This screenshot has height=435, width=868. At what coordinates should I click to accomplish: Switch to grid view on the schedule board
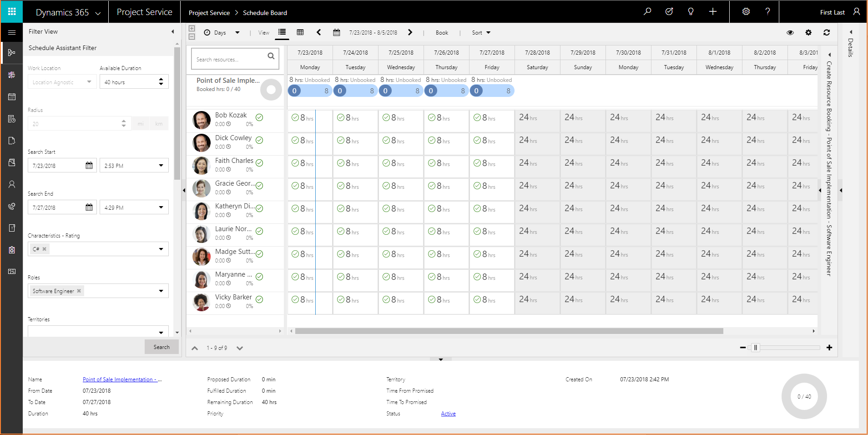(x=300, y=32)
